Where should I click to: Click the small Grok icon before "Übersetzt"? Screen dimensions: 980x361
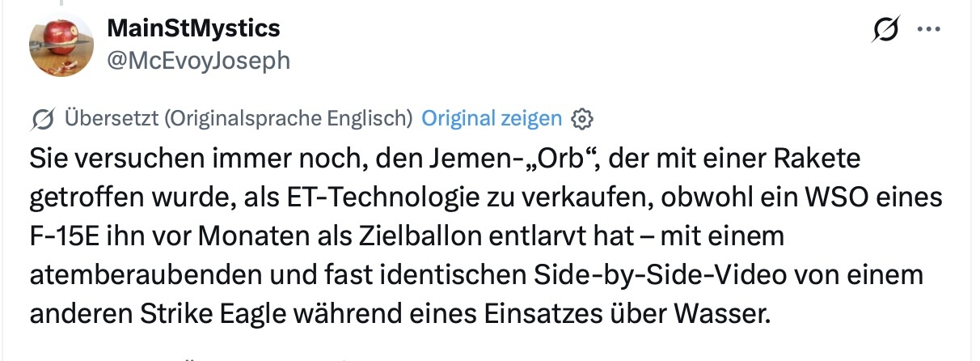tap(43, 119)
